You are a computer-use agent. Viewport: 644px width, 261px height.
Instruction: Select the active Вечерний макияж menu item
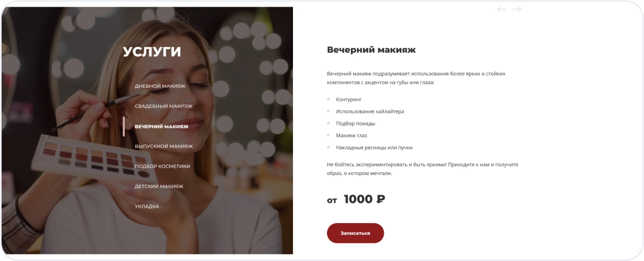tap(162, 126)
